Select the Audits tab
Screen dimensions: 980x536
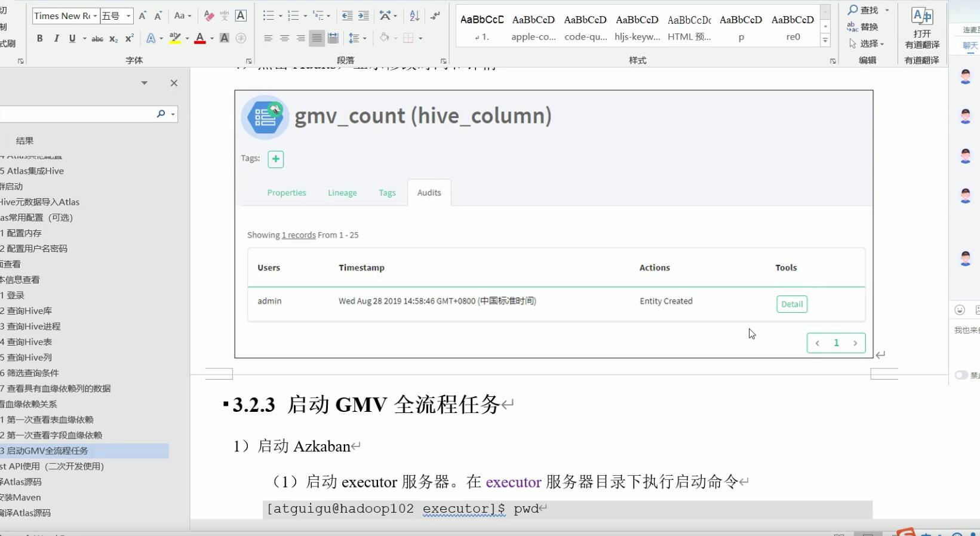[429, 193]
